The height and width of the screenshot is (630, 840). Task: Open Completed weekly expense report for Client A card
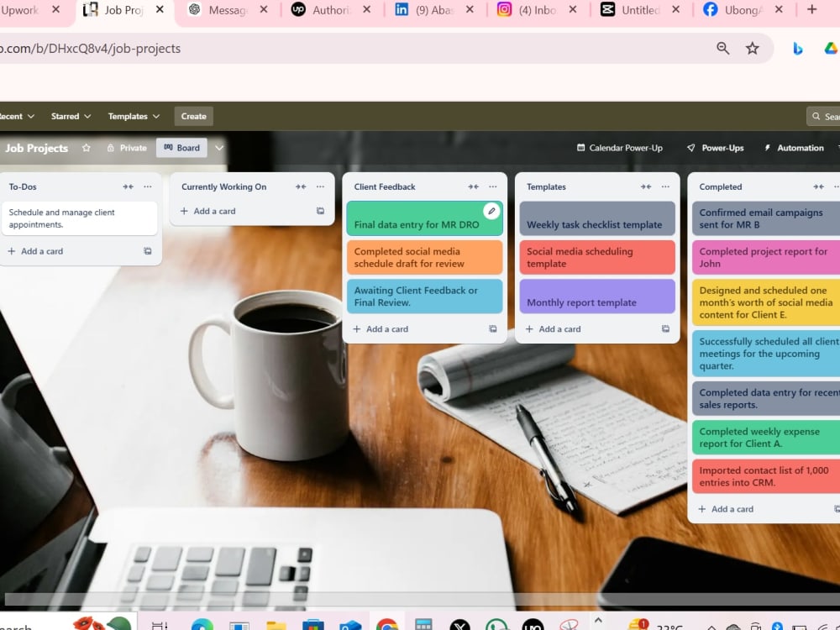pyautogui.click(x=766, y=438)
